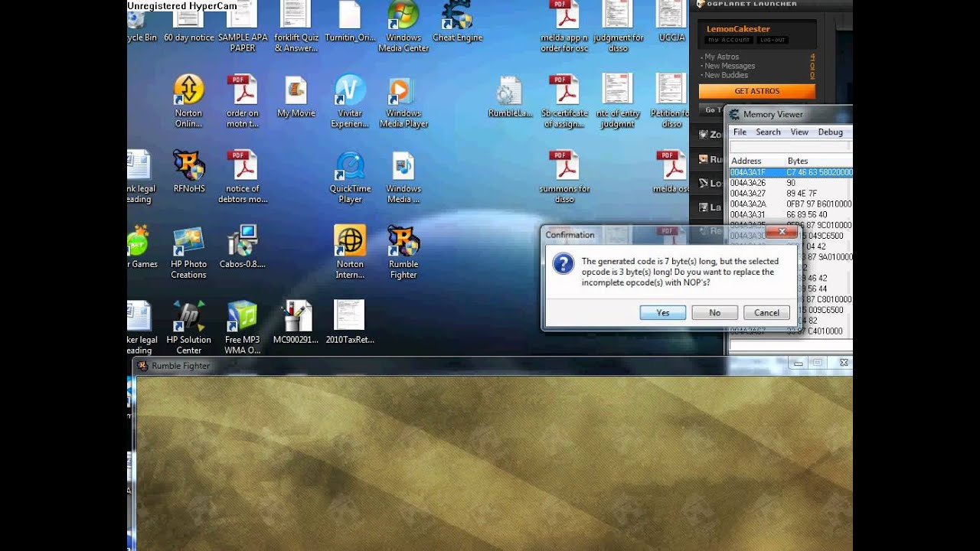Open the HP Photo Creations shortcut icon
This screenshot has height=551, width=980.
coord(189,253)
